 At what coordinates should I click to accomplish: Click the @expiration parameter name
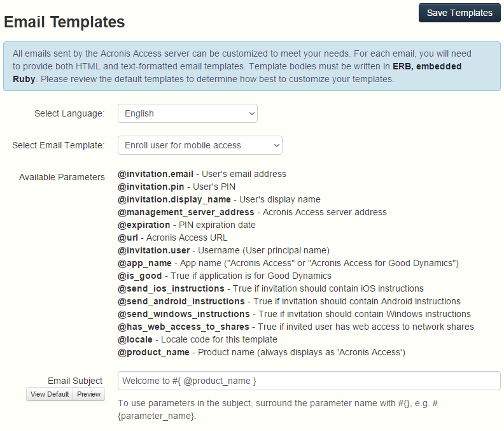point(144,225)
